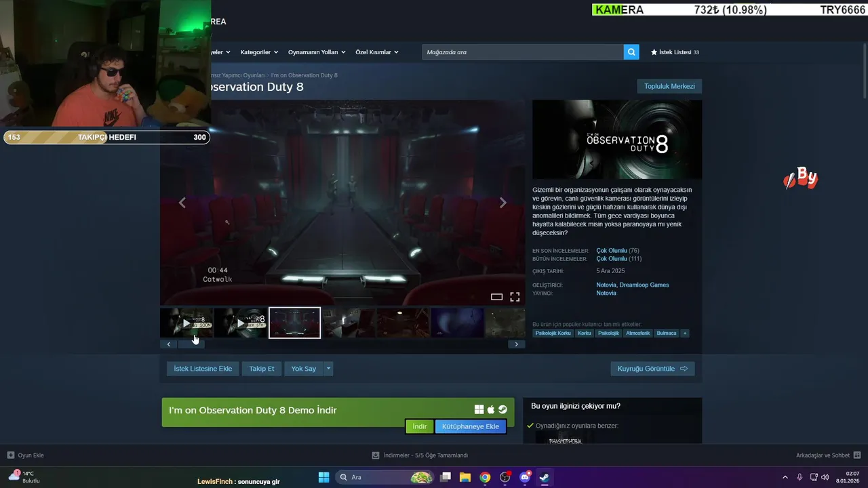Viewport: 868px width, 488px height.
Task: Select the highlighted red theater screenshot thumbnail
Action: point(294,323)
